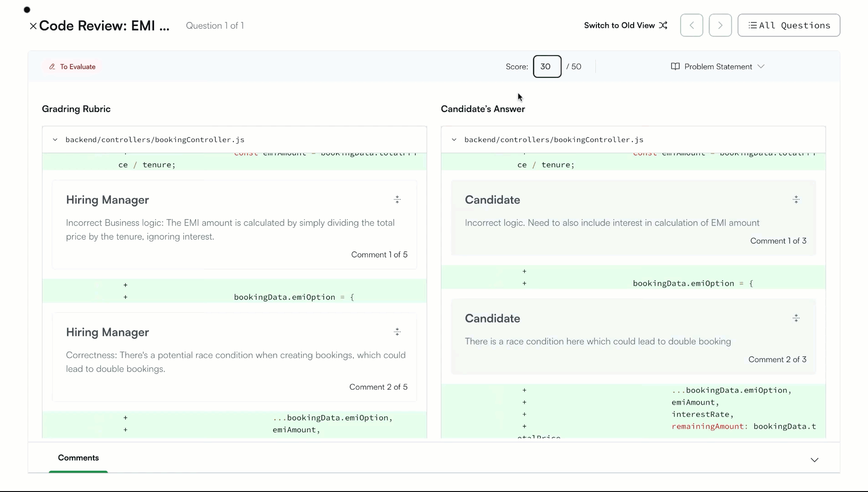Click the drag handle on Candidate's second comment
Screen dimensions: 868x492
click(x=796, y=318)
